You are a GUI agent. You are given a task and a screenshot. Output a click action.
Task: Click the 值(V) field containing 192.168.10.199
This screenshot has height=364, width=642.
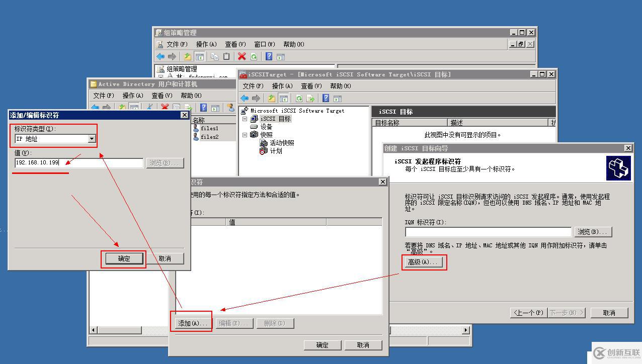pyautogui.click(x=79, y=163)
